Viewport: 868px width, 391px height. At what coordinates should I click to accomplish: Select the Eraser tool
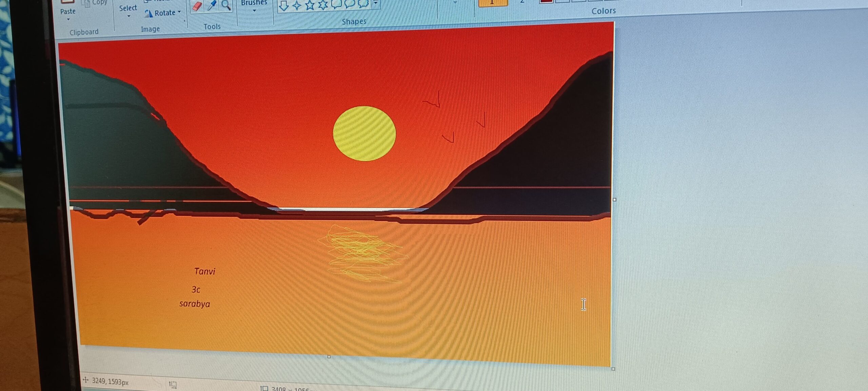click(x=197, y=6)
